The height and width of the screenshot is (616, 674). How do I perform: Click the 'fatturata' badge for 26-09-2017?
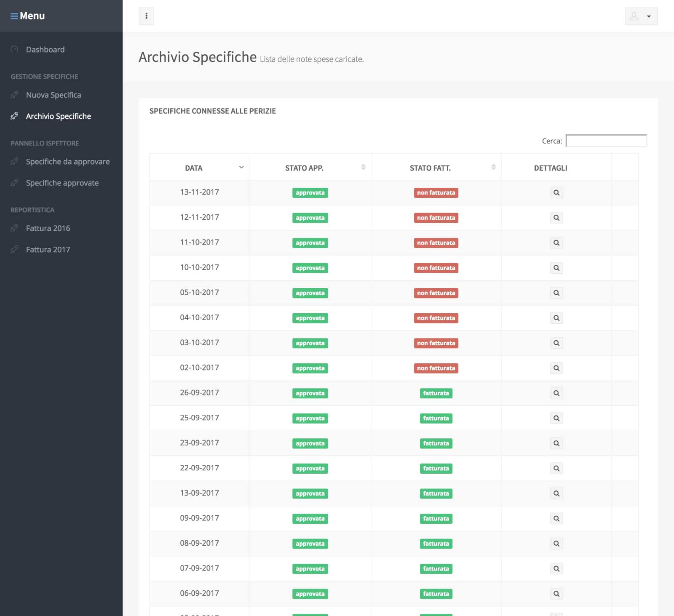click(x=436, y=393)
